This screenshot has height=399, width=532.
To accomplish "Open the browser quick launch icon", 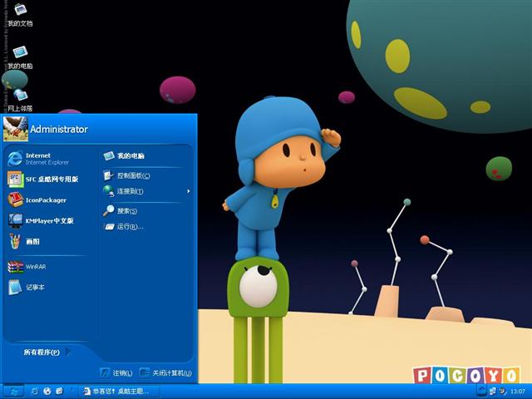I will [47, 392].
